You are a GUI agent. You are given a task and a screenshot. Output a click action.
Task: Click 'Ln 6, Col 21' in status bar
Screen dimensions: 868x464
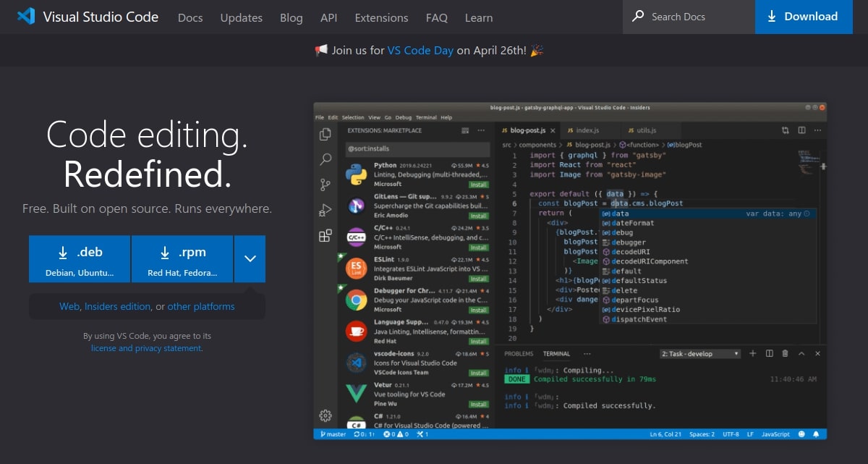[x=665, y=434]
